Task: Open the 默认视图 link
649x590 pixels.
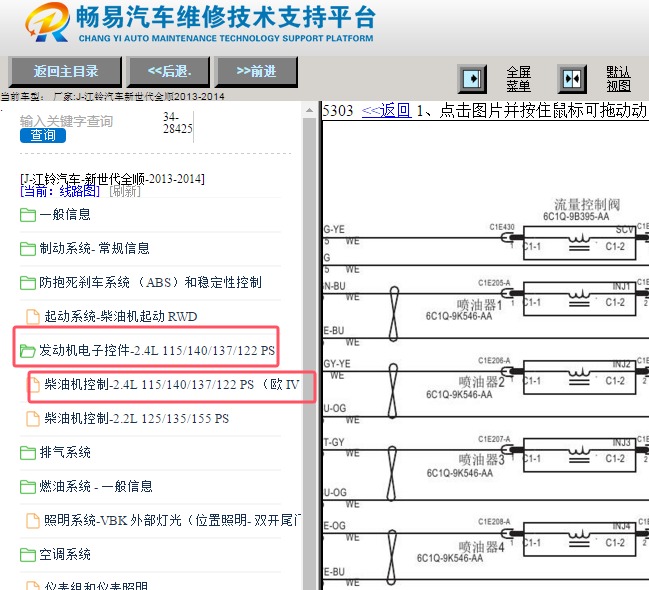Action: [618, 79]
